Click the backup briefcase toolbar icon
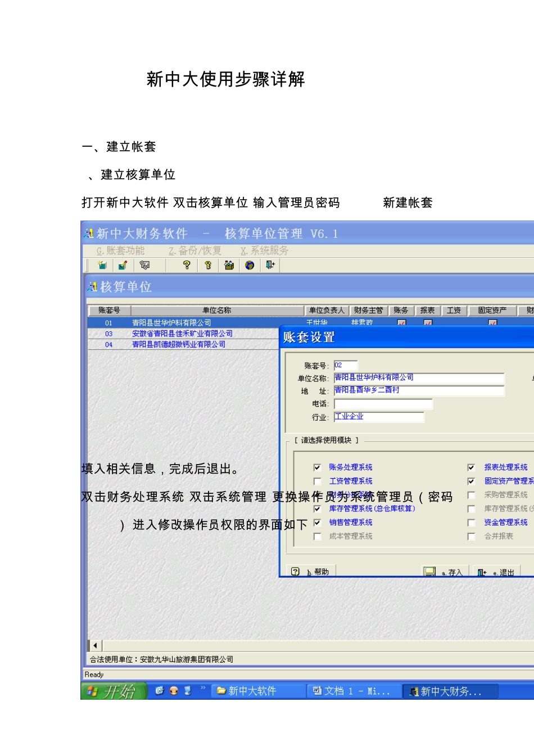Screen dimensions: 534x756 pyautogui.click(x=229, y=265)
